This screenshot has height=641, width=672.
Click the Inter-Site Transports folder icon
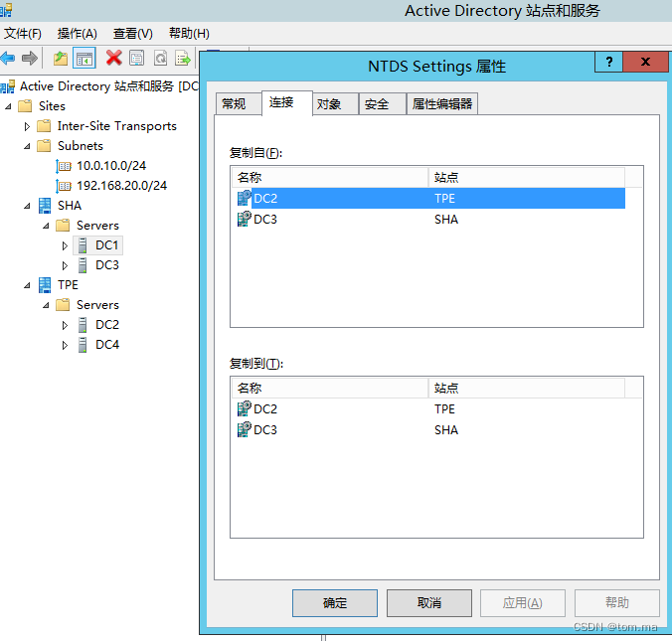(x=44, y=126)
